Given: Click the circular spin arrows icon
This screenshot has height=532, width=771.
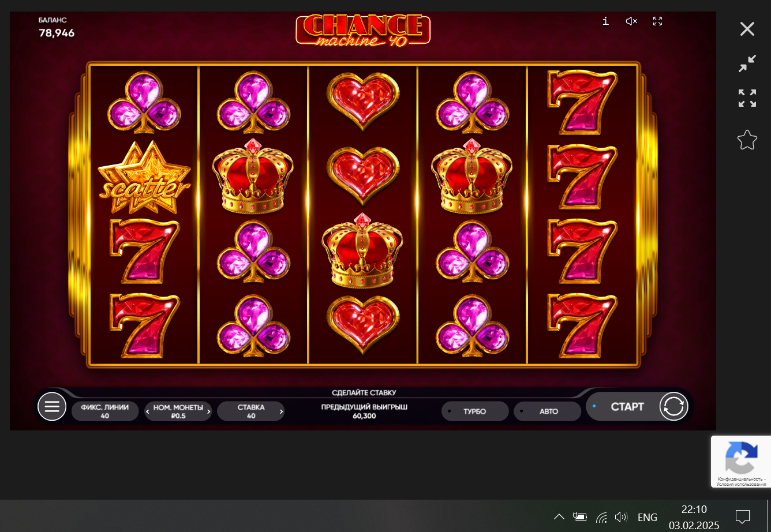Looking at the screenshot, I should [674, 406].
